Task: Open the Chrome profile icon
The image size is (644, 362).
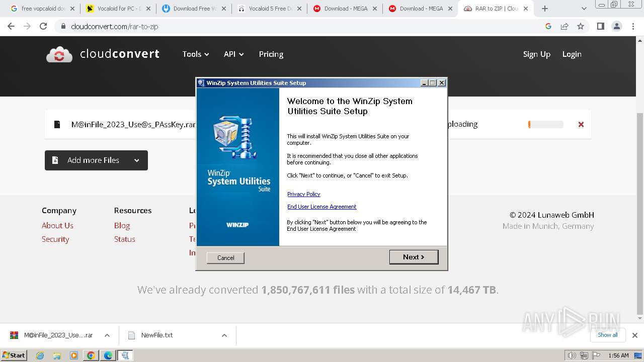Action: [617, 26]
